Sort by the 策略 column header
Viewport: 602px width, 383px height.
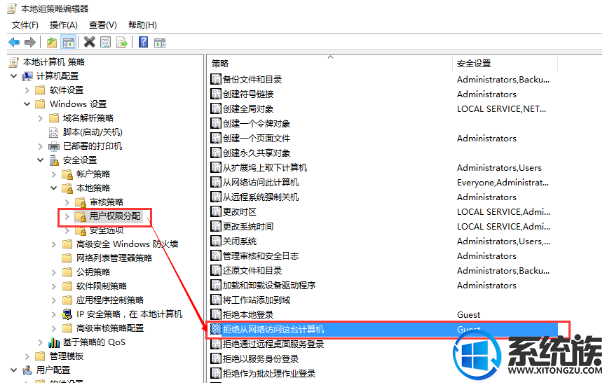[x=330, y=63]
